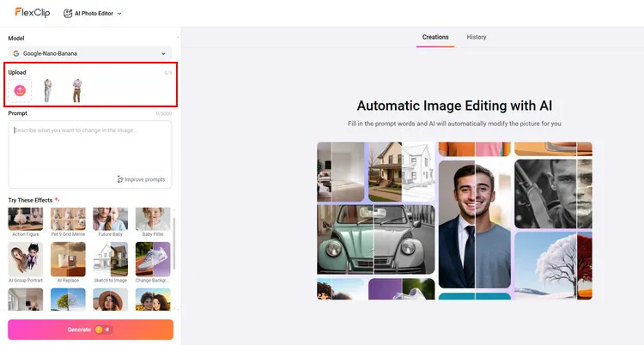This screenshot has width=644, height=345.
Task: Select the first uploaded person thumbnail
Action: coord(48,90)
